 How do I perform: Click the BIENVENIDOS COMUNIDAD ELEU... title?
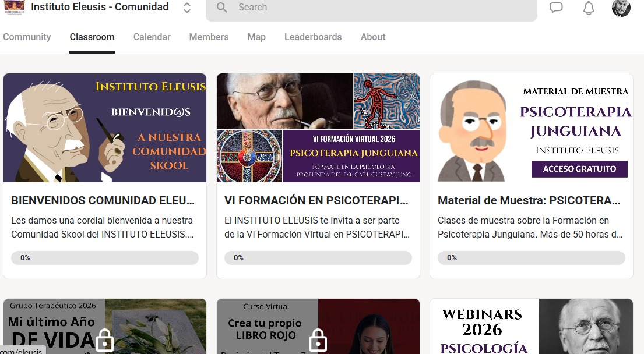tap(103, 201)
